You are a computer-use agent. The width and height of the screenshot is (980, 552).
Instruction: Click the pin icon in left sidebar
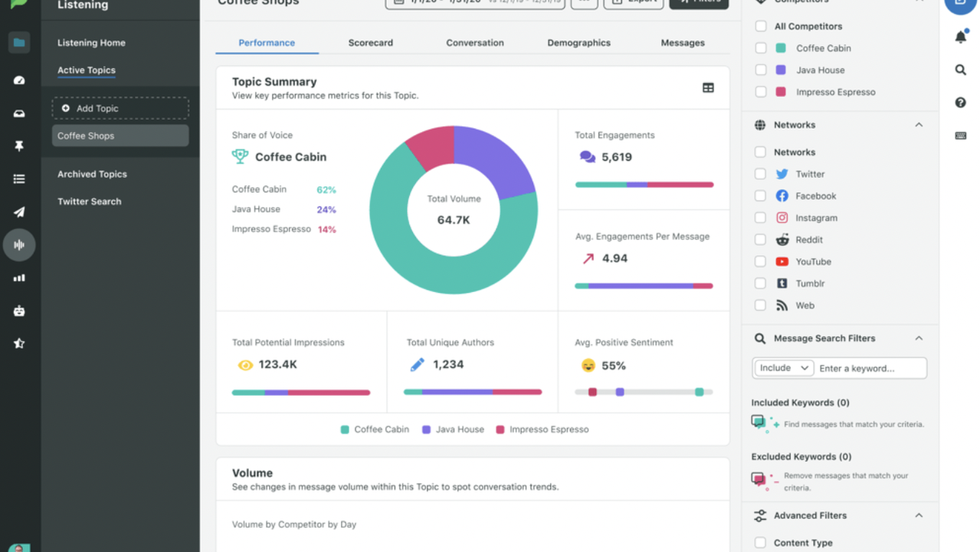[x=19, y=146]
